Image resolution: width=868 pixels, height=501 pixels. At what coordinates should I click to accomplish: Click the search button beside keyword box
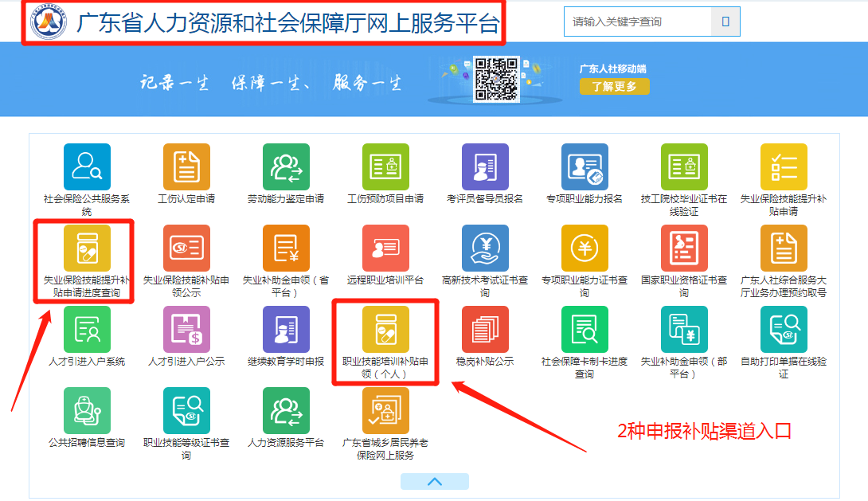(x=725, y=22)
